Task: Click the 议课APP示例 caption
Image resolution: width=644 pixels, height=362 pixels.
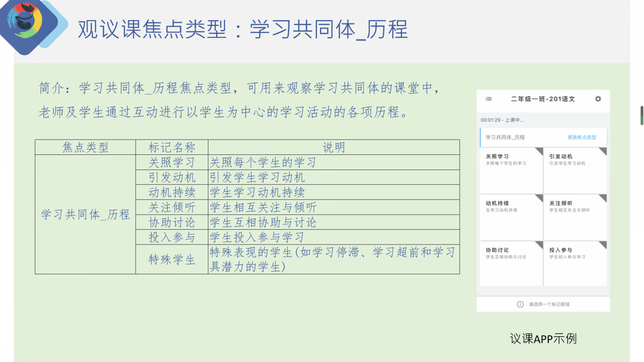Action: tap(543, 339)
